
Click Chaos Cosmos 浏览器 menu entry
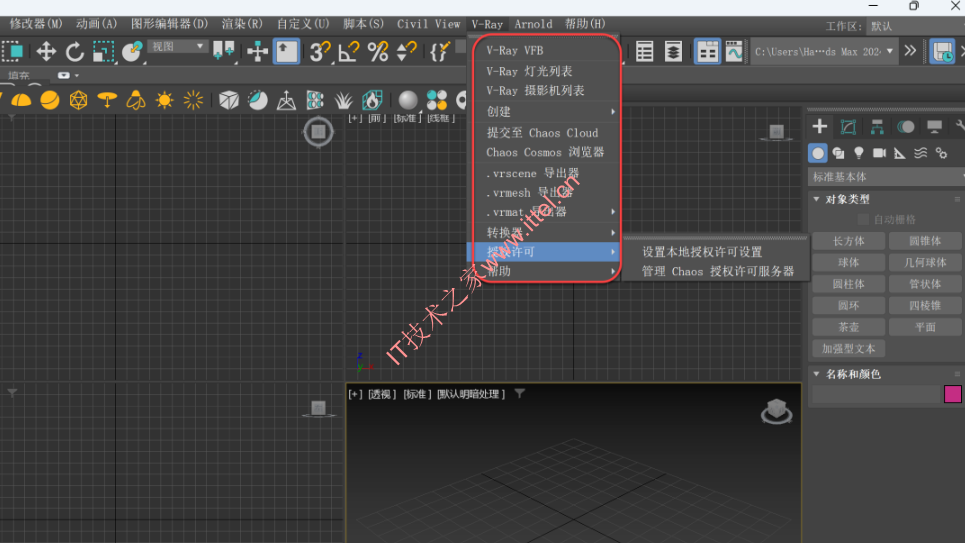click(x=546, y=152)
